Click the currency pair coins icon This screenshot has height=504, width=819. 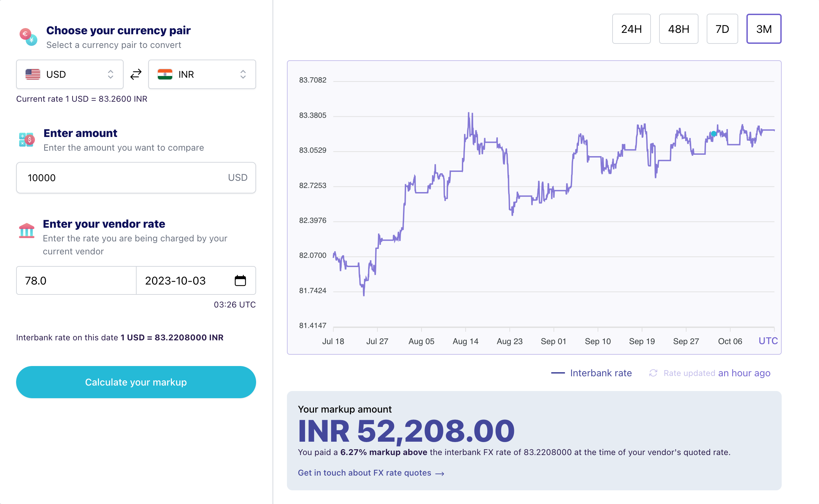pos(28,37)
